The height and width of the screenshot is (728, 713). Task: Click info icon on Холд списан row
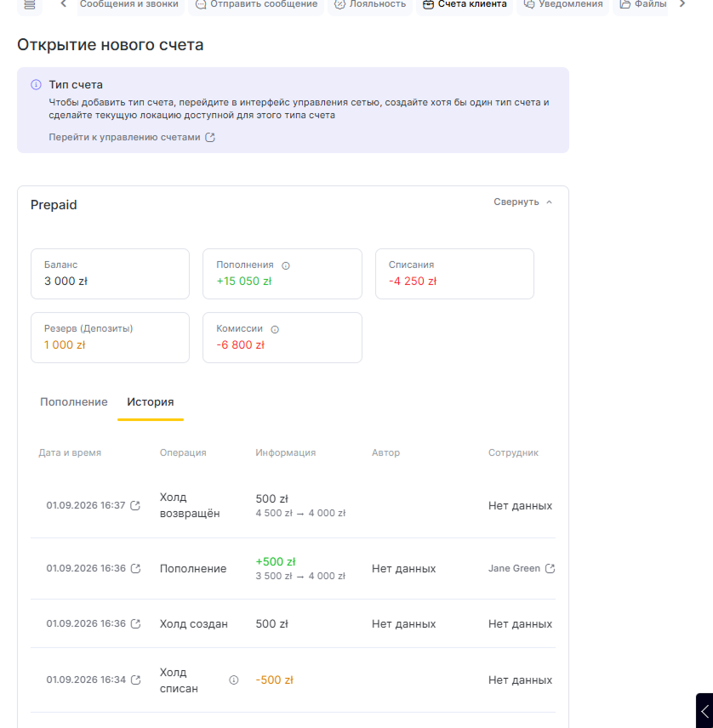point(234,680)
